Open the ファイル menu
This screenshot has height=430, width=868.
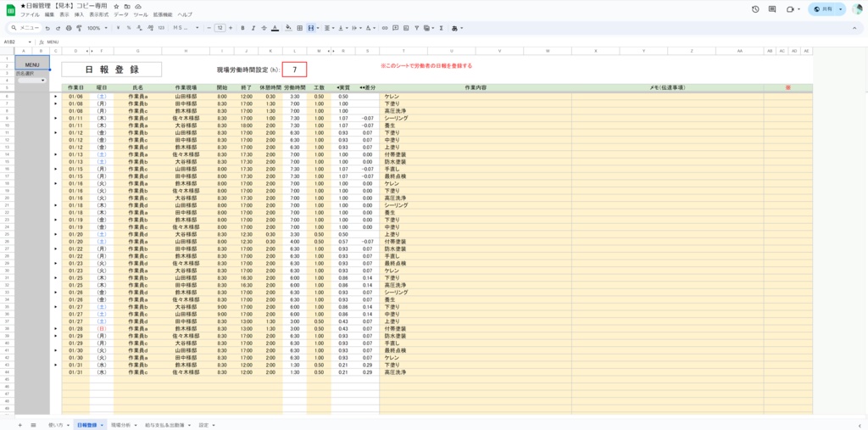pos(30,14)
